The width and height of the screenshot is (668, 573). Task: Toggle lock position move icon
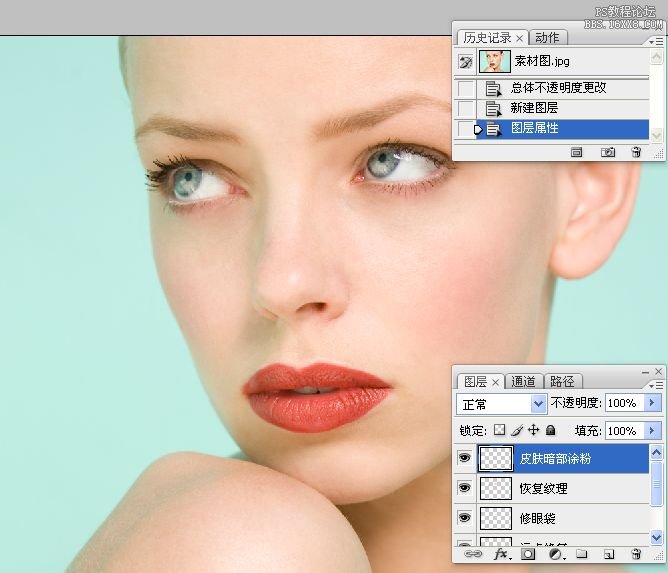pyautogui.click(x=533, y=430)
